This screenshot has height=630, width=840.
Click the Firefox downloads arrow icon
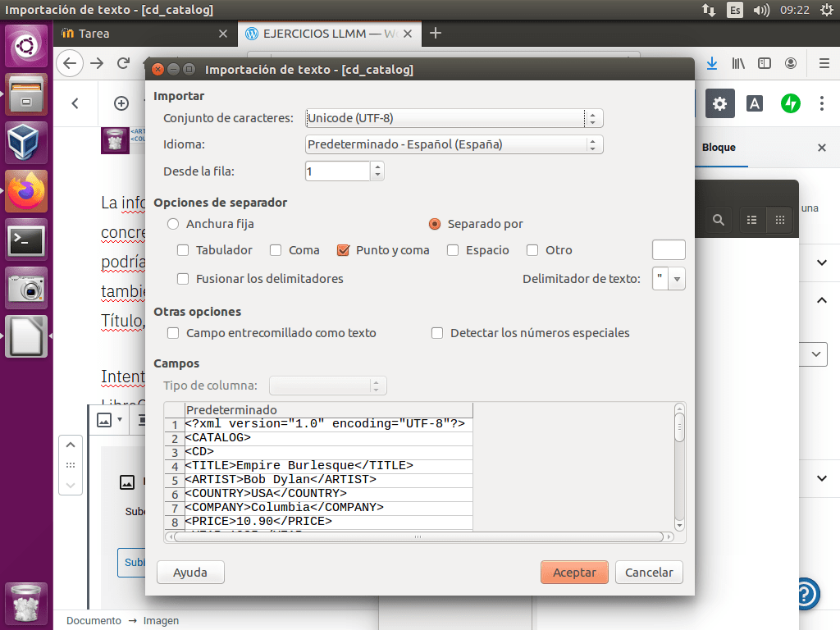point(712,63)
